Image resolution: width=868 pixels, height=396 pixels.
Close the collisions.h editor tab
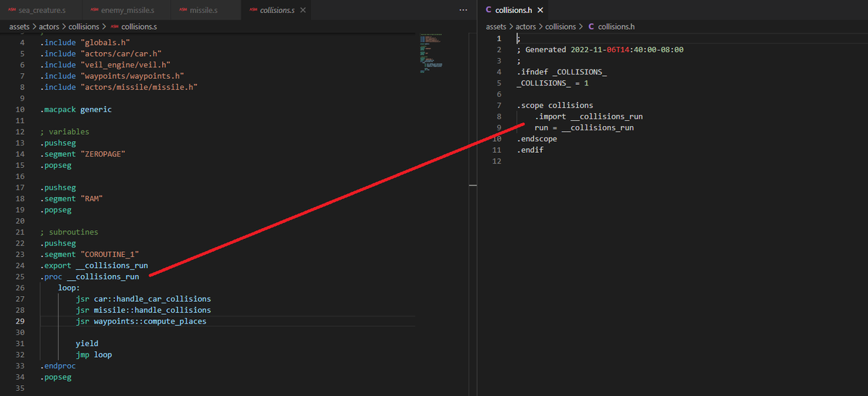(540, 10)
